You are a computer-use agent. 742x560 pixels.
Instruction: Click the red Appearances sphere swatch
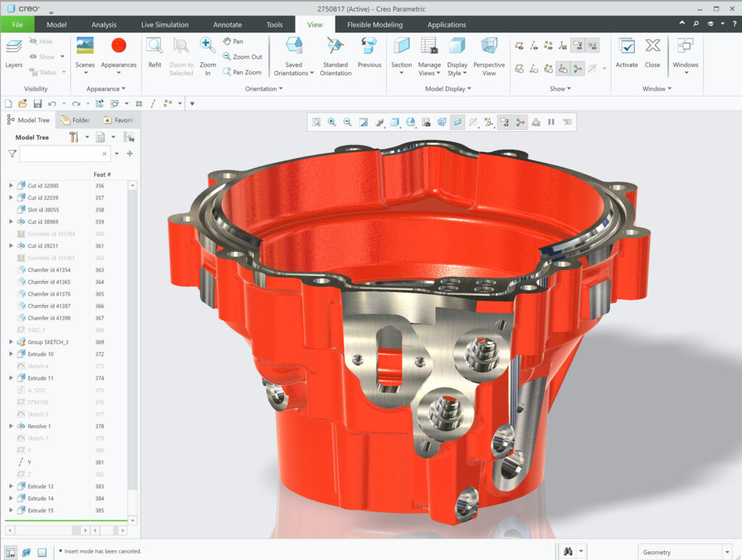(118, 46)
